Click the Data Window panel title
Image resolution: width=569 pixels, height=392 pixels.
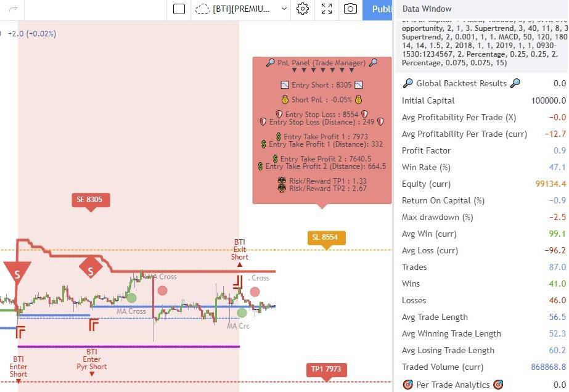(x=427, y=9)
